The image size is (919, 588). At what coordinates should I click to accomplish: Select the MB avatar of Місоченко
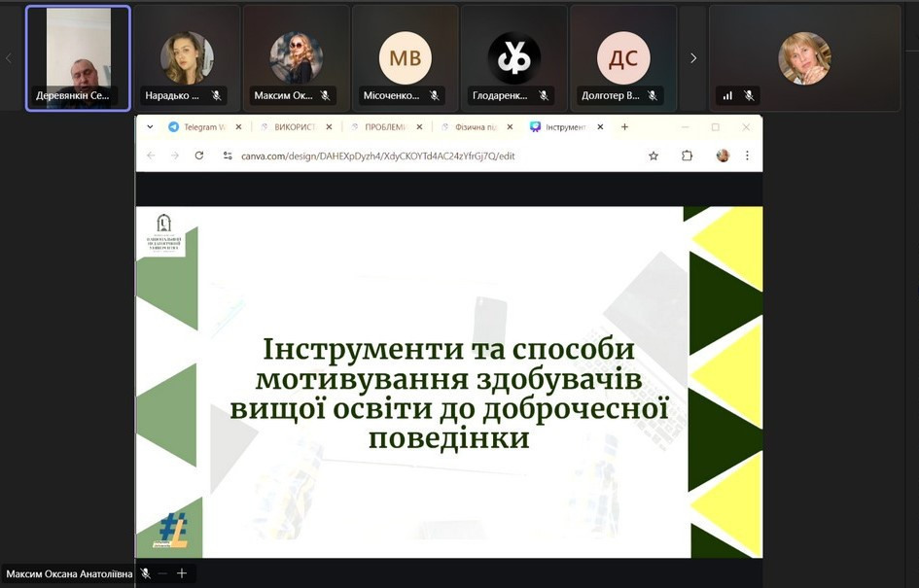click(405, 58)
